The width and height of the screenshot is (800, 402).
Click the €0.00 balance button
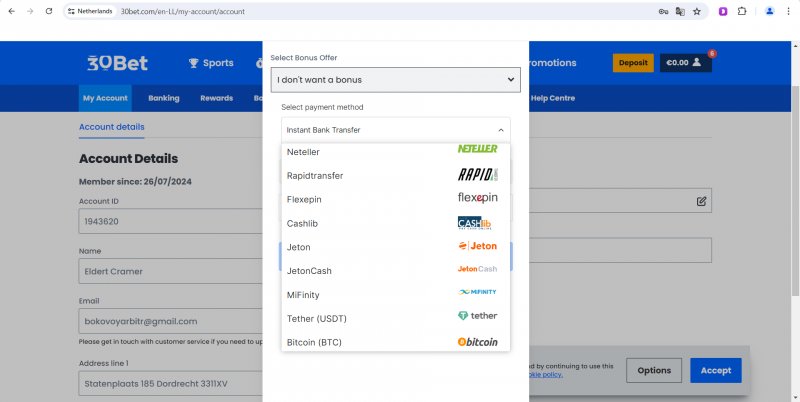click(x=686, y=63)
